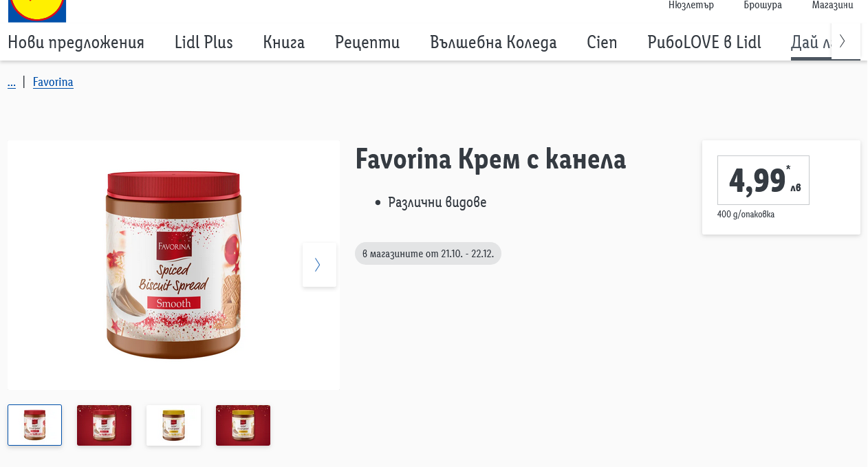Open the Favorina breadcrumb link
The height and width of the screenshot is (467, 868).
[x=53, y=82]
